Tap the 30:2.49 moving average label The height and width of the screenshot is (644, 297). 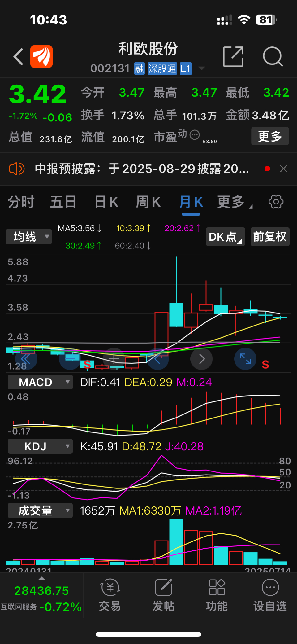tap(84, 246)
